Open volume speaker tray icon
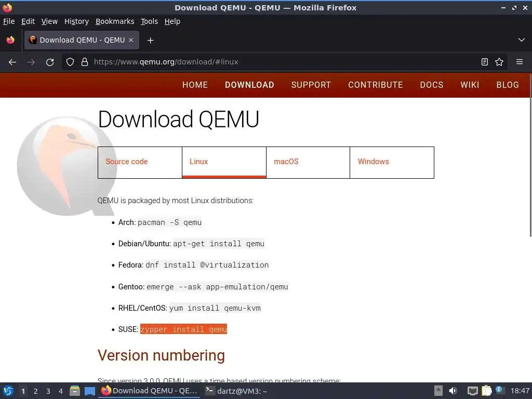The height and width of the screenshot is (399, 532). coord(453,391)
